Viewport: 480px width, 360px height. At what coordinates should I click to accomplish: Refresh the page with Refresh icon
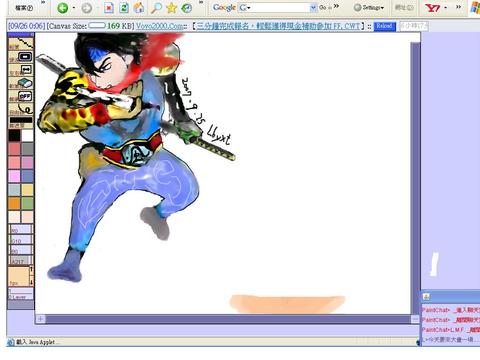(x=124, y=8)
